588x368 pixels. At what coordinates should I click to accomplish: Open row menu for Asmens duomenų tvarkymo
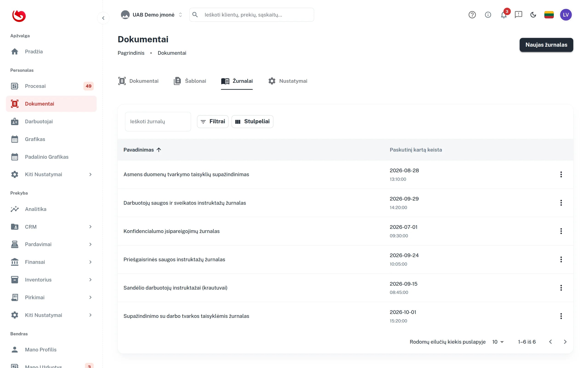tap(561, 175)
